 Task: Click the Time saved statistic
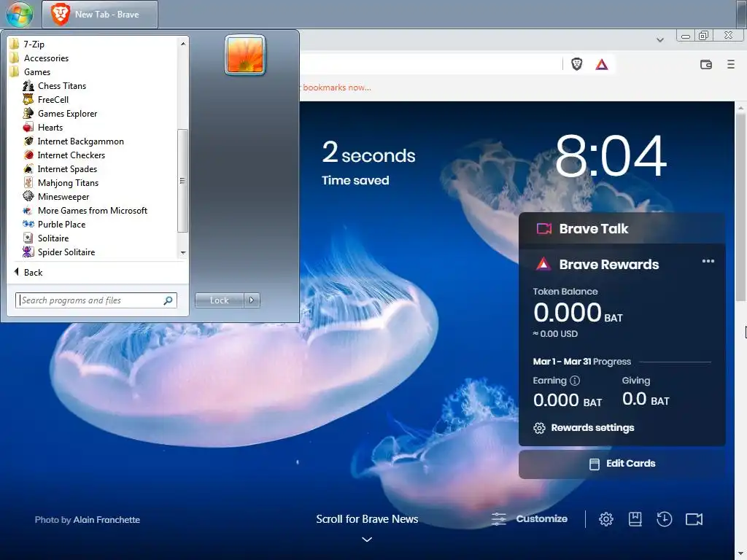click(368, 163)
